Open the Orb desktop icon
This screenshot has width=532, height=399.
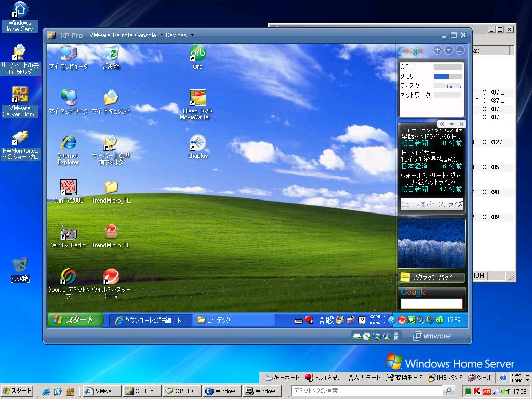pos(197,57)
